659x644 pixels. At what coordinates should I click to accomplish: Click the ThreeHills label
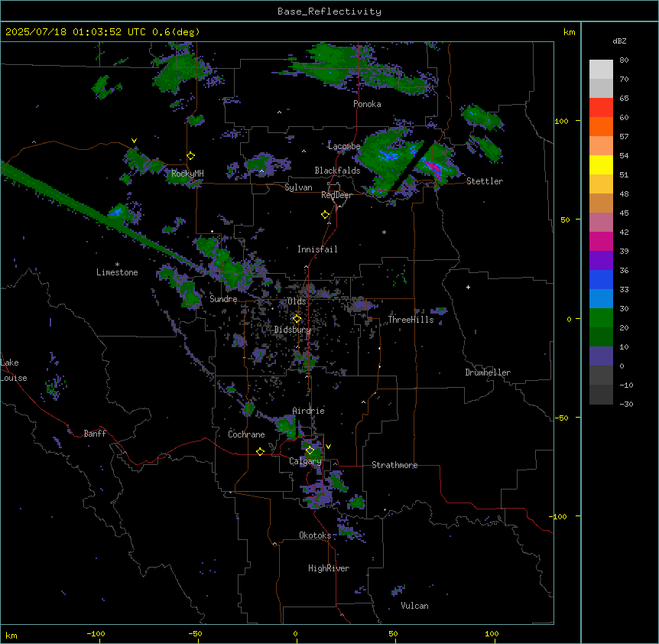[x=411, y=320]
